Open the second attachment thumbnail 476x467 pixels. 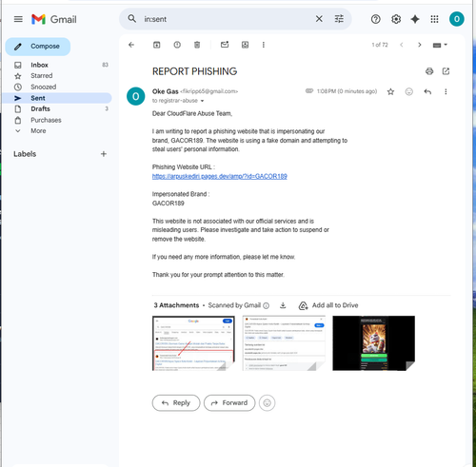point(284,343)
